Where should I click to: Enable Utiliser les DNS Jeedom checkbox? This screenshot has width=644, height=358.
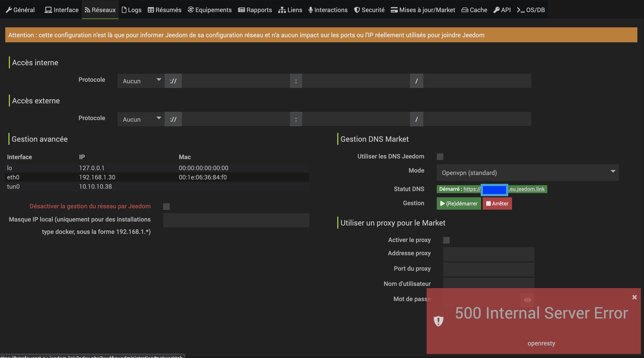(440, 157)
